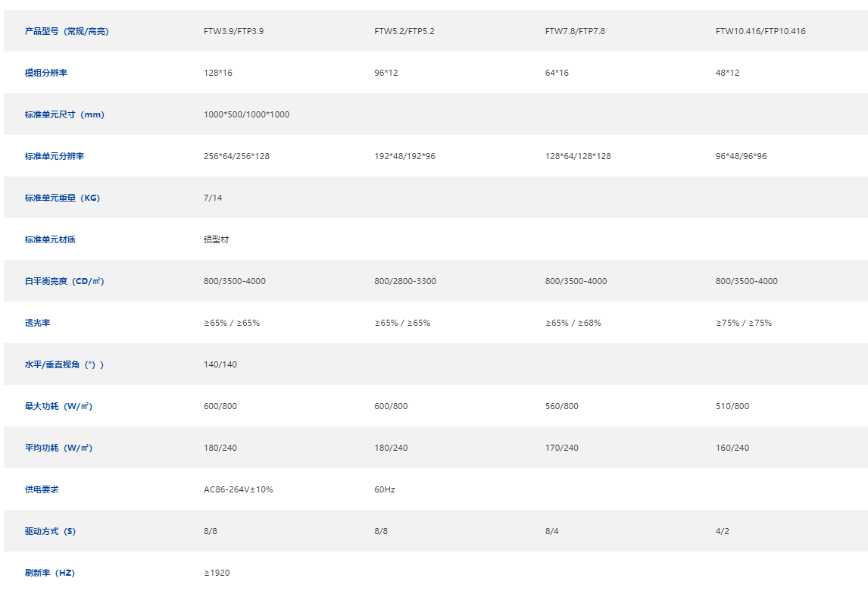Select the 铝型材 material value
The image size is (868, 600).
tap(216, 239)
